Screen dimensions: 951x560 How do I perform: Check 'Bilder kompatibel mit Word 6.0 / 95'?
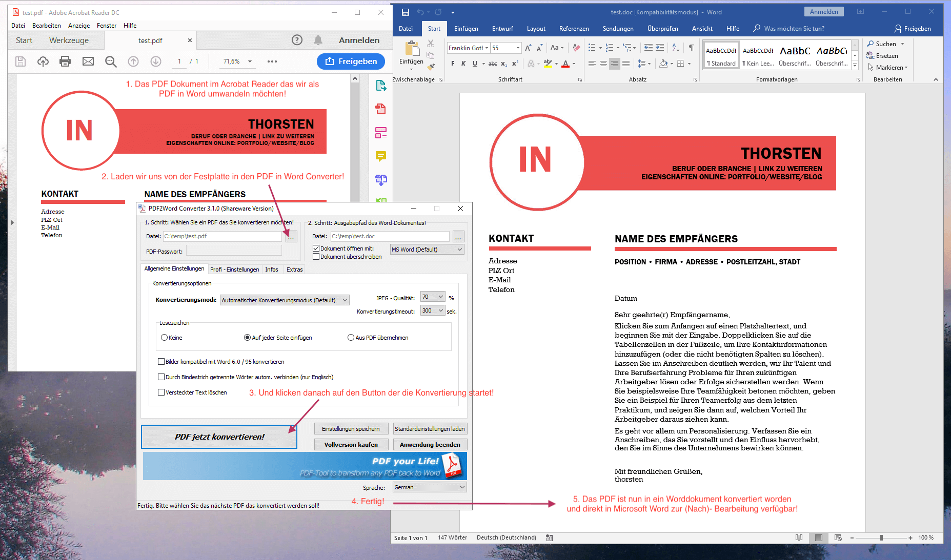point(161,362)
